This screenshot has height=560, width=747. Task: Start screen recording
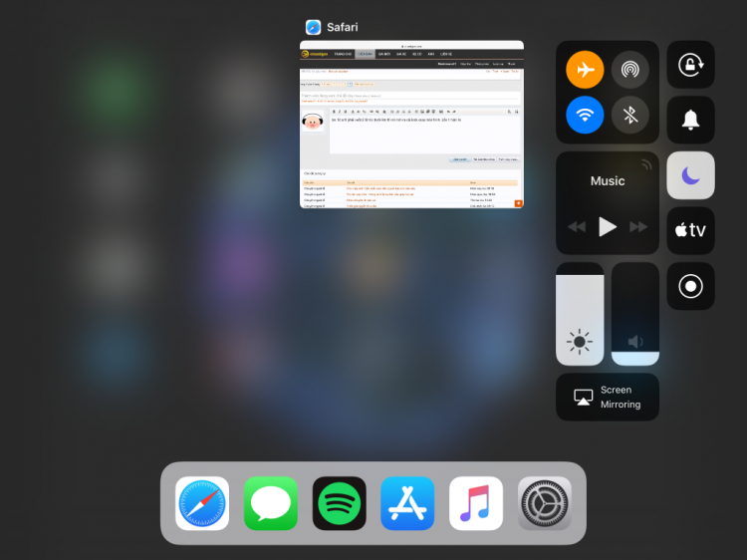click(x=690, y=286)
